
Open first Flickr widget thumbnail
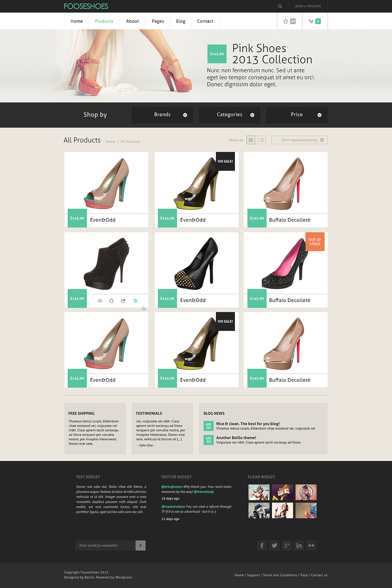[259, 492]
